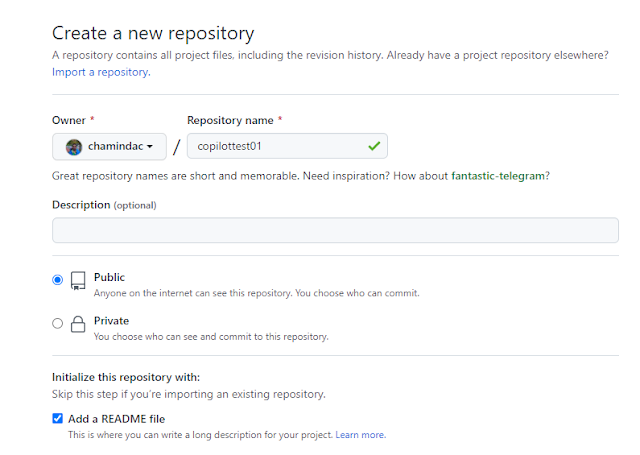Click the Public repository book icon

click(78, 281)
